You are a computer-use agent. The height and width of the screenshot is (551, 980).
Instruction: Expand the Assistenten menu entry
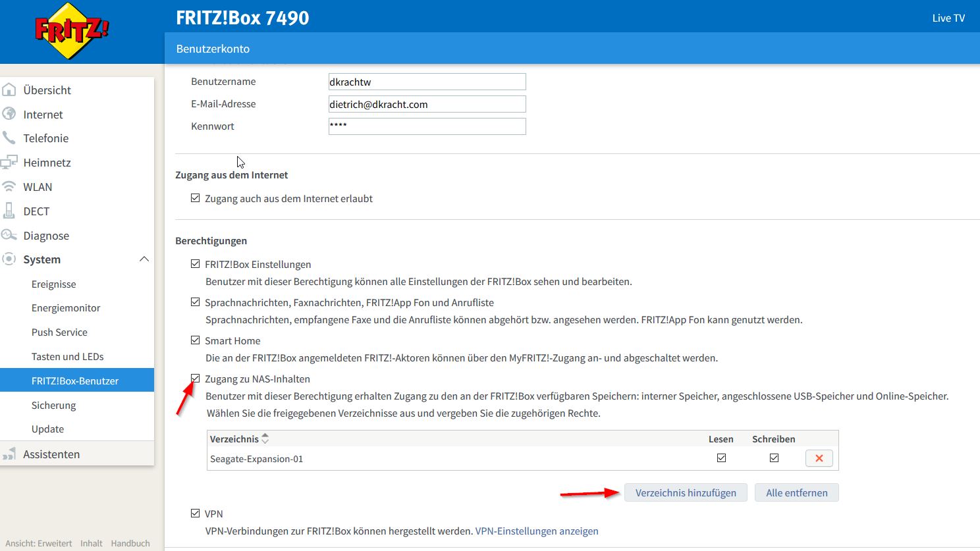tap(51, 454)
